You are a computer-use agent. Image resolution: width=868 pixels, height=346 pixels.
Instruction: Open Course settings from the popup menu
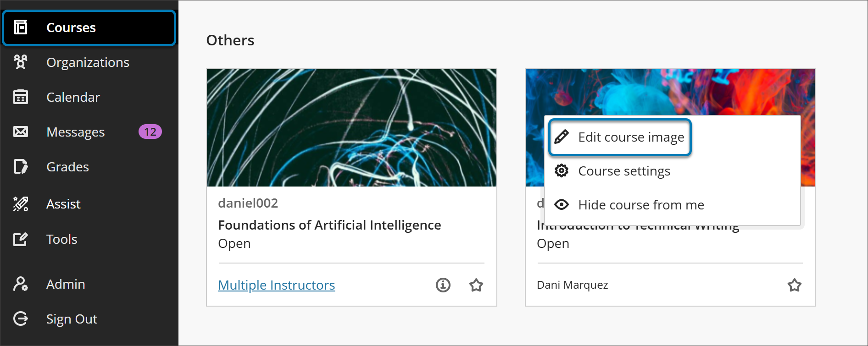(623, 171)
